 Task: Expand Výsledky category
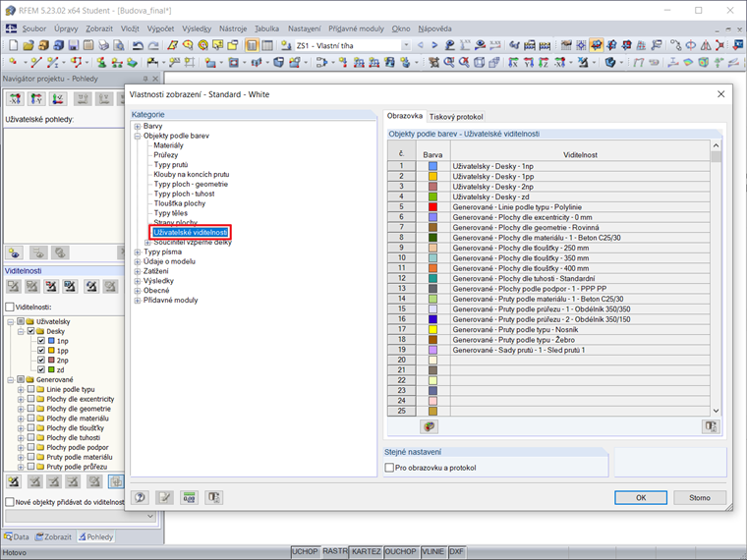point(138,281)
